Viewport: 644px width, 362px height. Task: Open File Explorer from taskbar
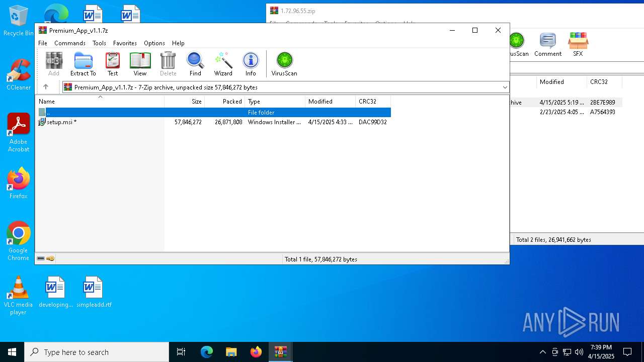pyautogui.click(x=231, y=352)
